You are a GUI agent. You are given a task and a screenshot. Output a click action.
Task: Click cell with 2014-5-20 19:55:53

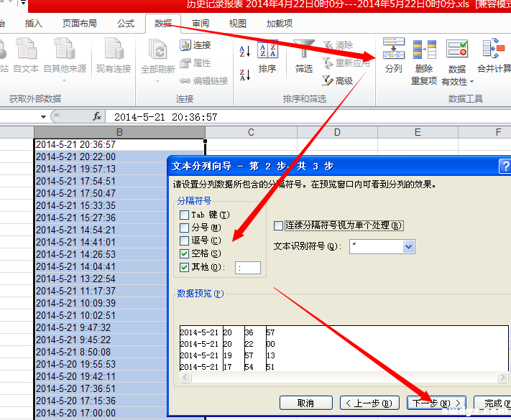[101, 364]
